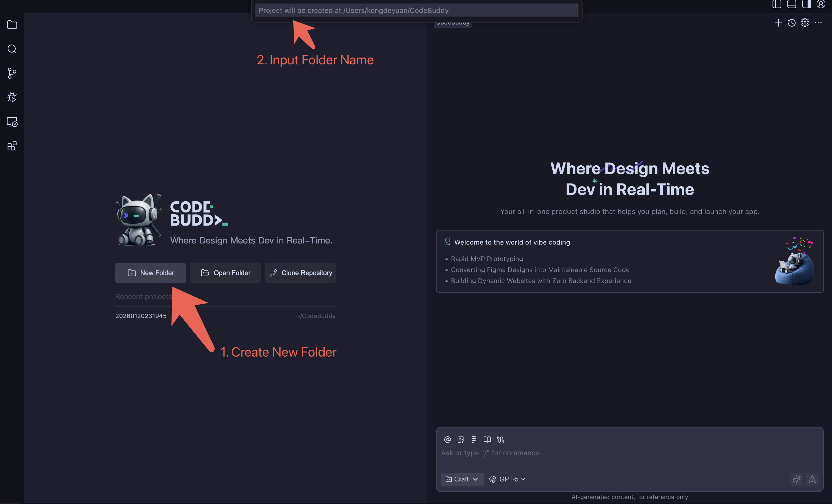Viewport: 832px width, 504px height.
Task: View chat history using the clock icon
Action: (792, 23)
